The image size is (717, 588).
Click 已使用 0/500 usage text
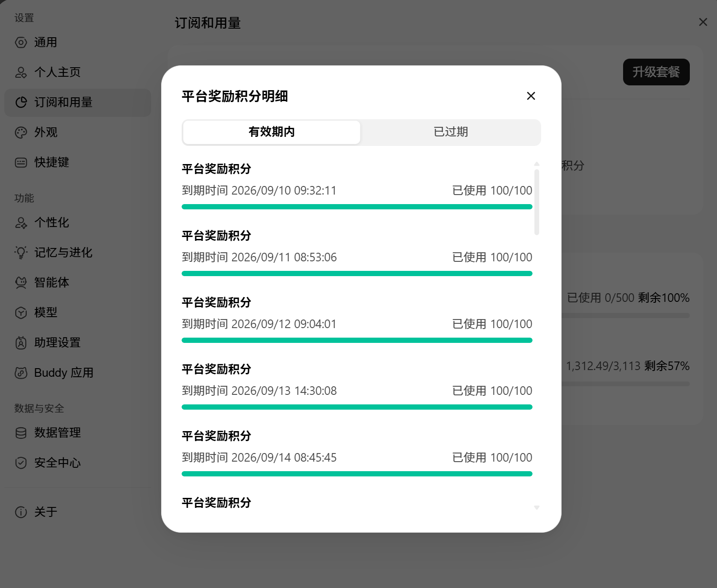point(601,298)
